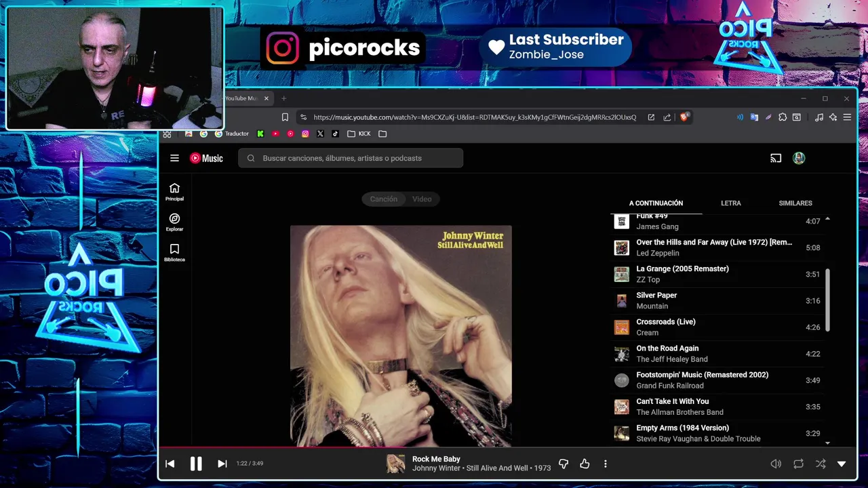Click Led Zeppelin track thumbnail
868x488 pixels.
(x=622, y=248)
